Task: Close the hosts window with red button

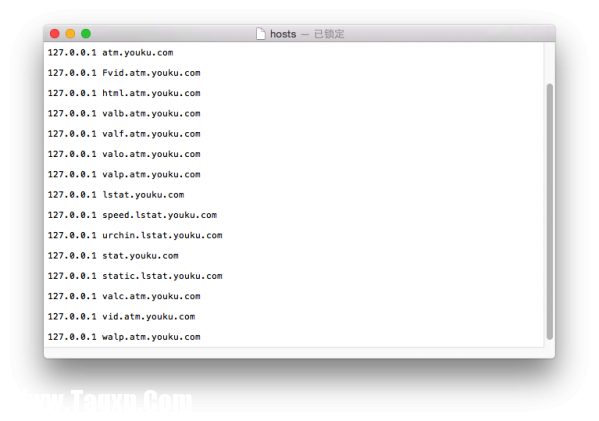Action: click(x=55, y=34)
